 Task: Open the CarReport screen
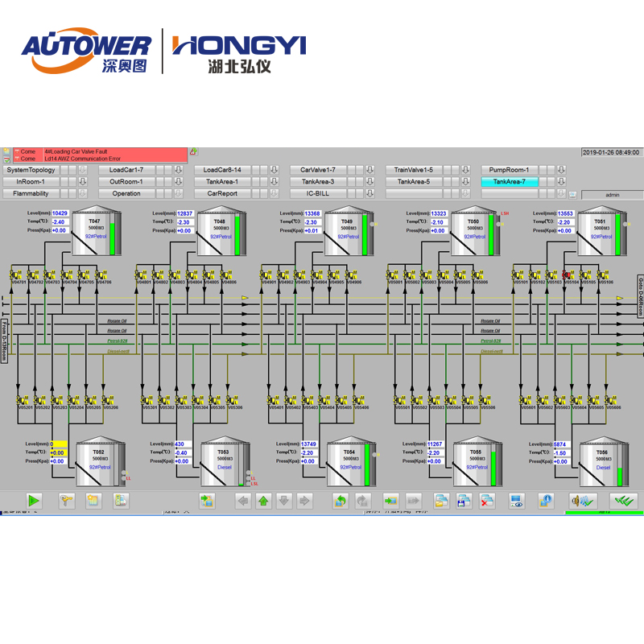(222, 193)
